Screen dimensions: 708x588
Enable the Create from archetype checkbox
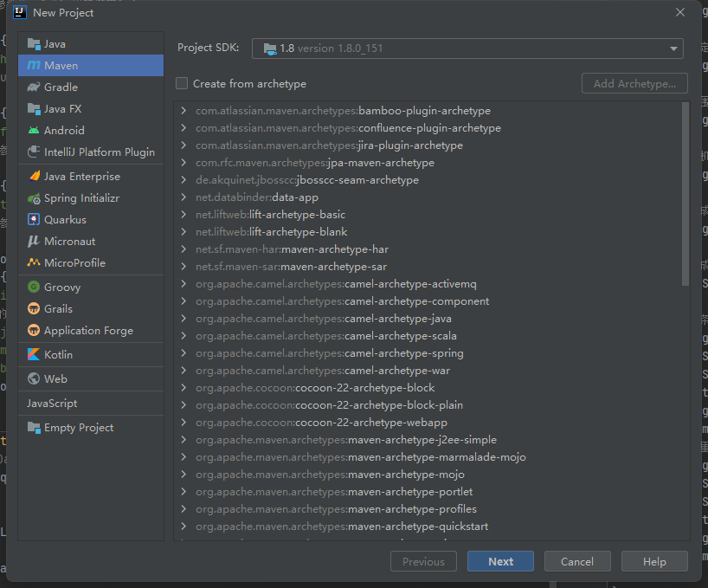(x=182, y=84)
